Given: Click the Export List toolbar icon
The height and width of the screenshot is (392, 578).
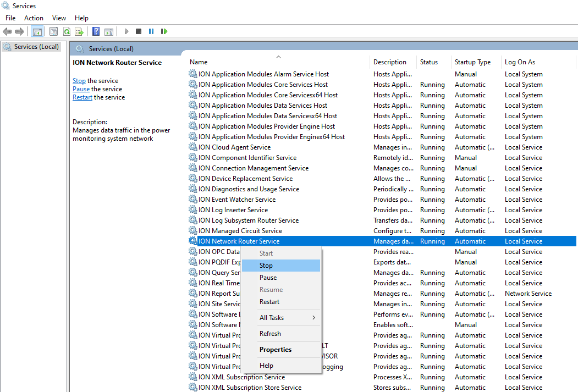Looking at the screenshot, I should coord(79,32).
